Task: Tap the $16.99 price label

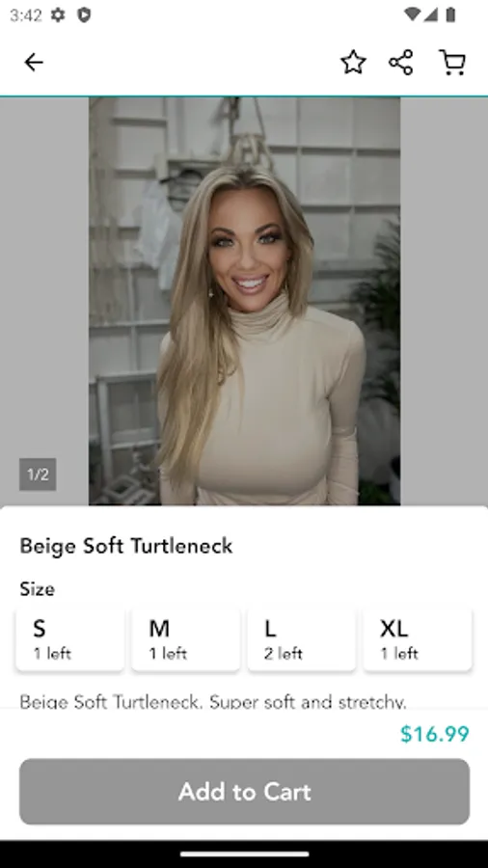Action: 435,734
